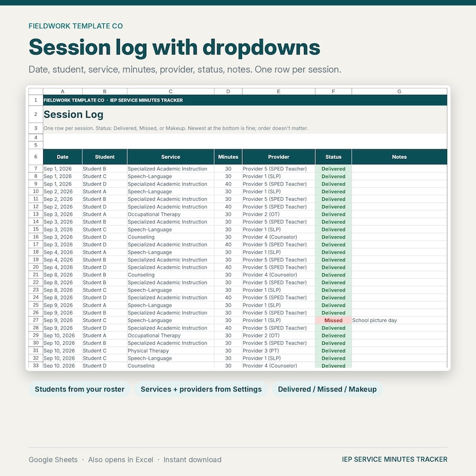
Task: Select 'Provider 1 (SLP)' in row 27
Action: (x=279, y=320)
